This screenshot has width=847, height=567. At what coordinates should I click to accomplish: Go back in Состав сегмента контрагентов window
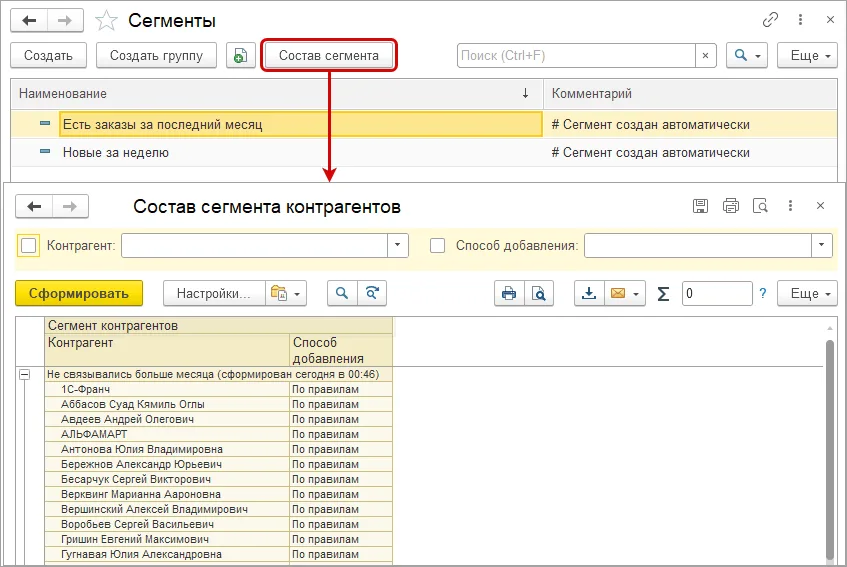tap(34, 206)
